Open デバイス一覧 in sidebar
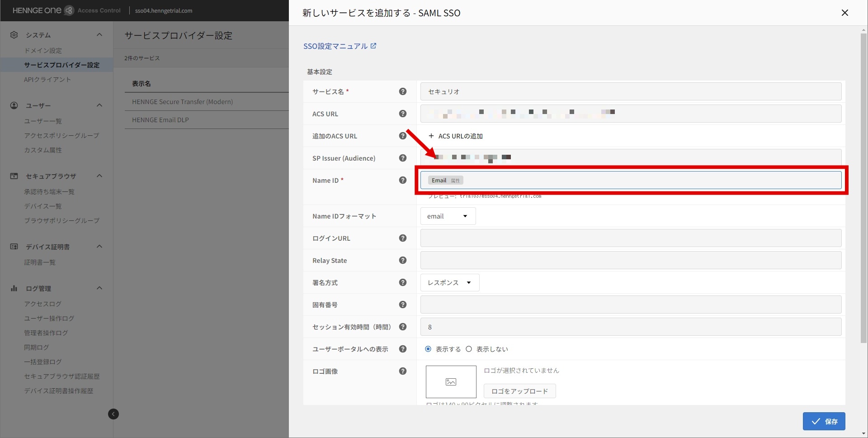The height and width of the screenshot is (438, 868). [x=43, y=206]
